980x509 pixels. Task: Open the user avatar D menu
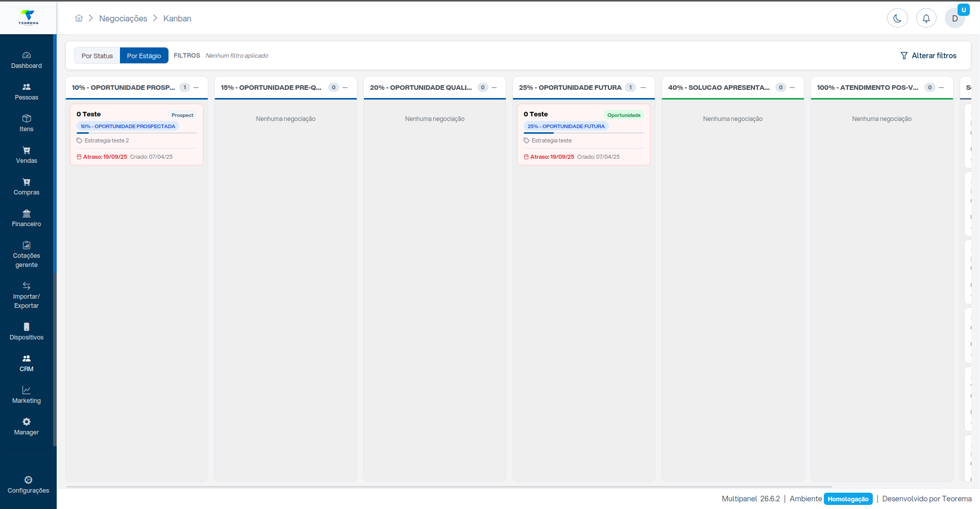954,18
